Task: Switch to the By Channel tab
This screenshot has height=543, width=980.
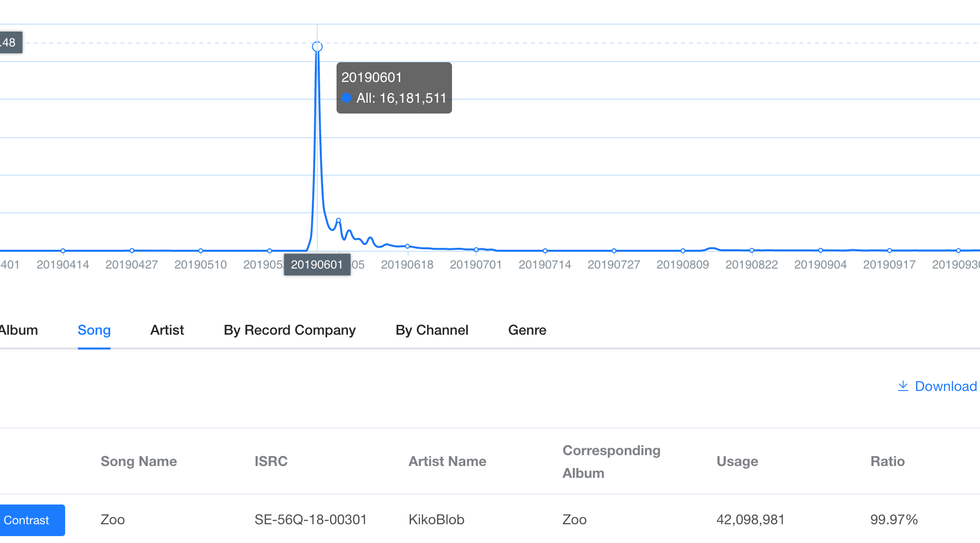Action: coord(432,330)
